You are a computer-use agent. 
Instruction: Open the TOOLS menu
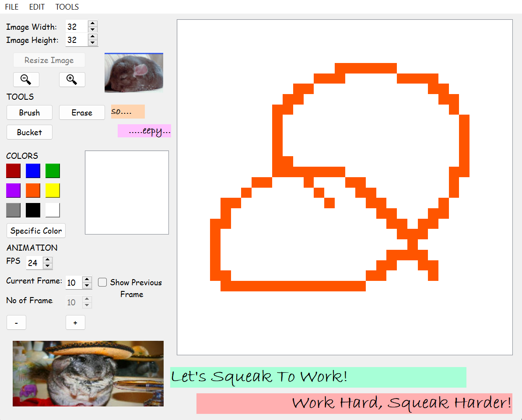pyautogui.click(x=67, y=7)
